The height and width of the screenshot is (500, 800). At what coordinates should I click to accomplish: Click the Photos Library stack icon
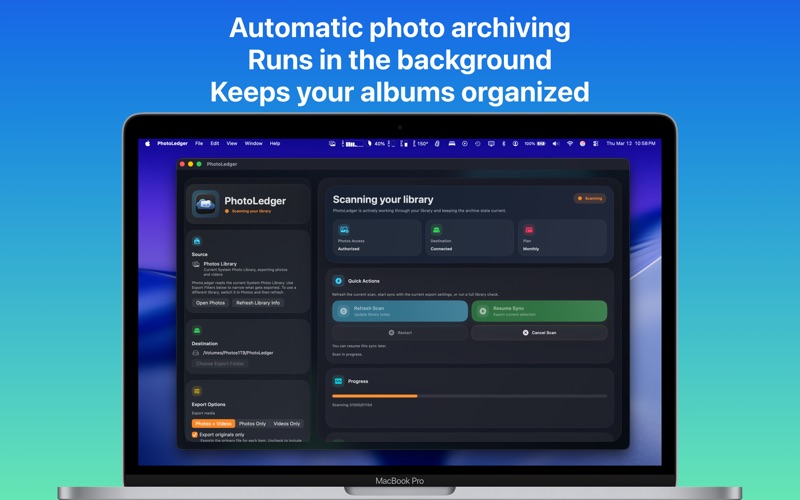(196, 264)
